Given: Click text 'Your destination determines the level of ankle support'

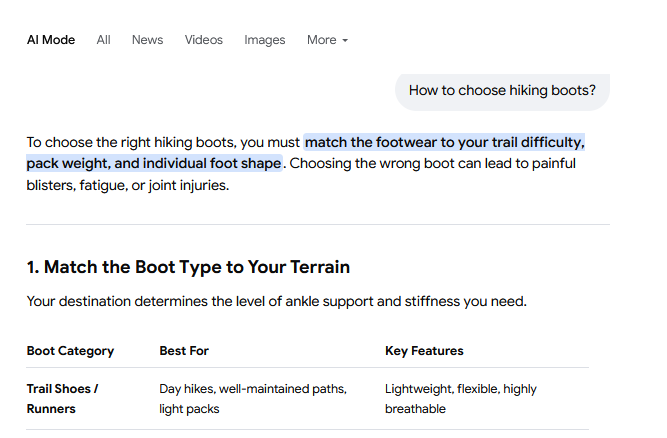Looking at the screenshot, I should pyautogui.click(x=200, y=301).
